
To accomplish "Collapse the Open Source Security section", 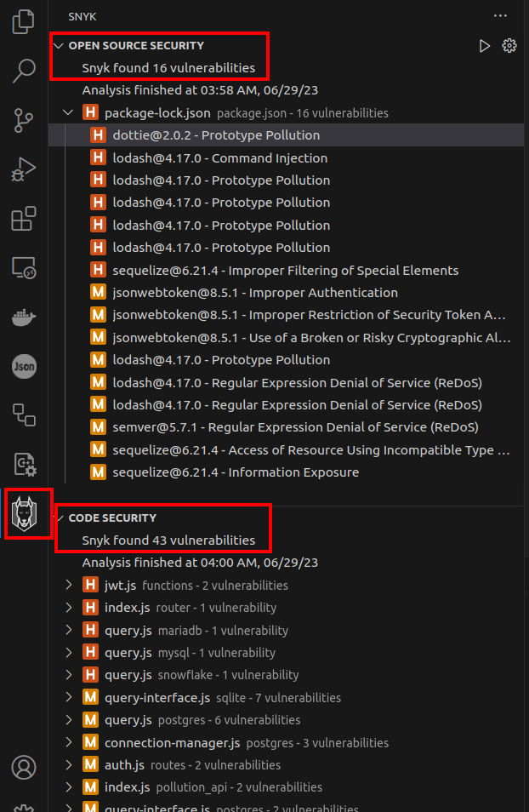I will coord(59,46).
